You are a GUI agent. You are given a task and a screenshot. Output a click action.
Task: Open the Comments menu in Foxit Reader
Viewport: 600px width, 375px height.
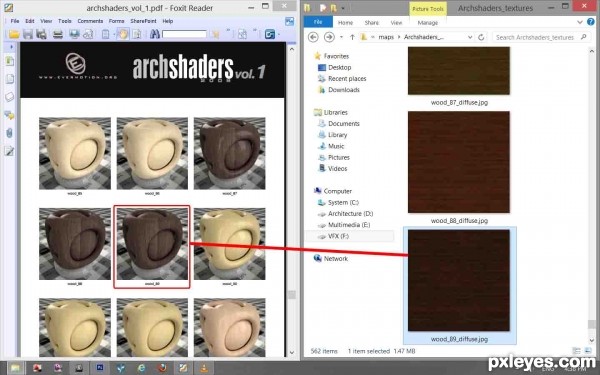[x=90, y=21]
